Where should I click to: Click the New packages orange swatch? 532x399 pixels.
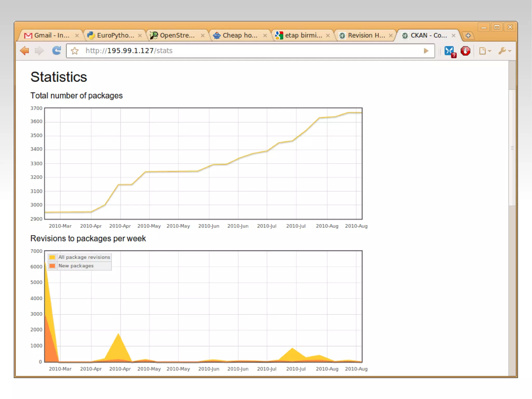coord(52,266)
